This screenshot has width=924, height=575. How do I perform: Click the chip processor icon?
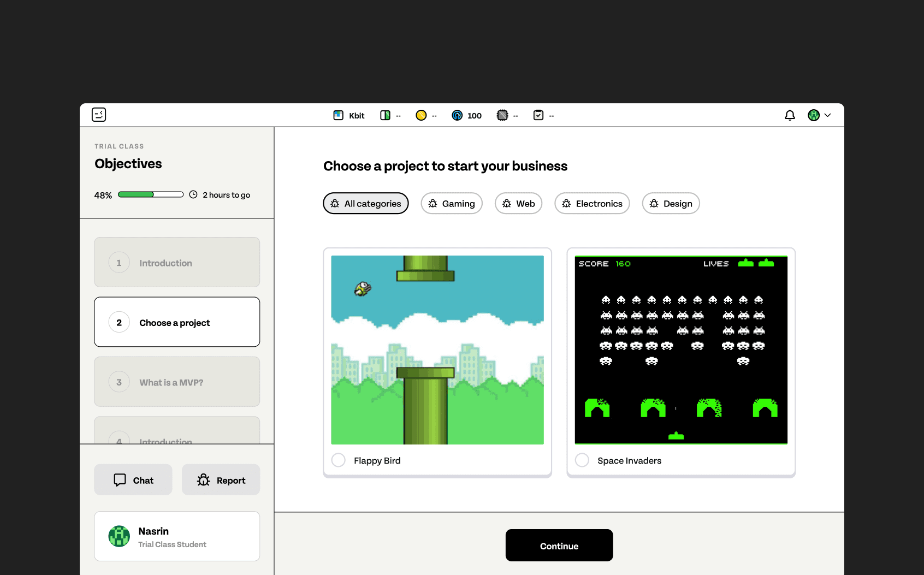pyautogui.click(x=502, y=115)
